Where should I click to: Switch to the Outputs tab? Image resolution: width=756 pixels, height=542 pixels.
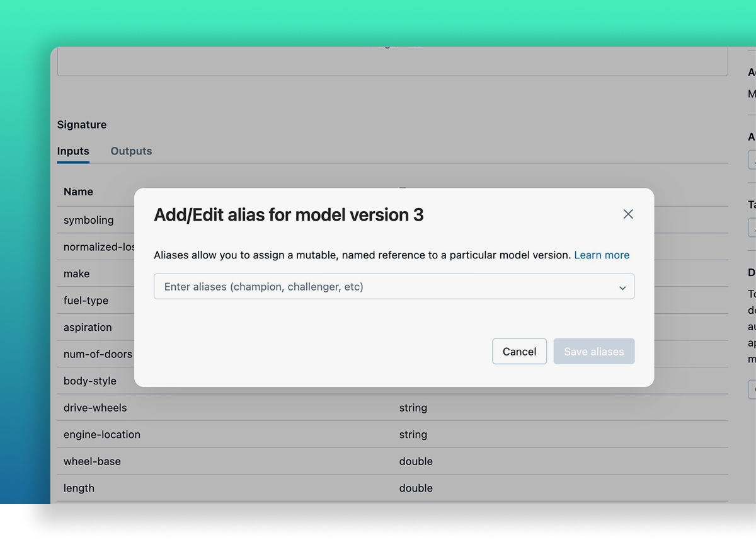[131, 151]
